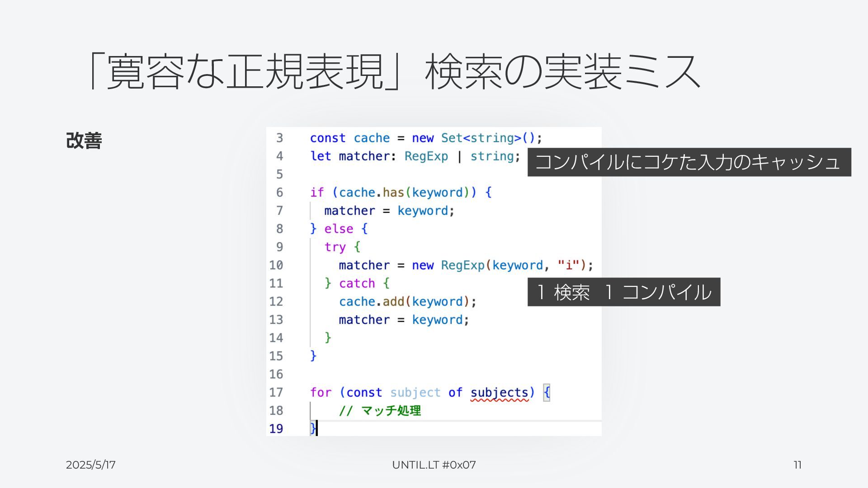
Task: Click the 'try {' line
Action: tap(342, 247)
